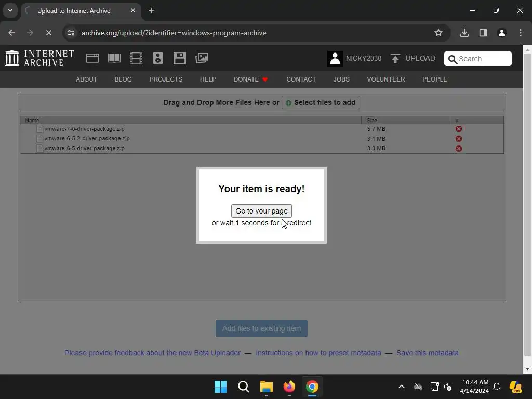The image size is (532, 399).
Task: Open the Software floppy disk icon
Action: click(x=179, y=58)
